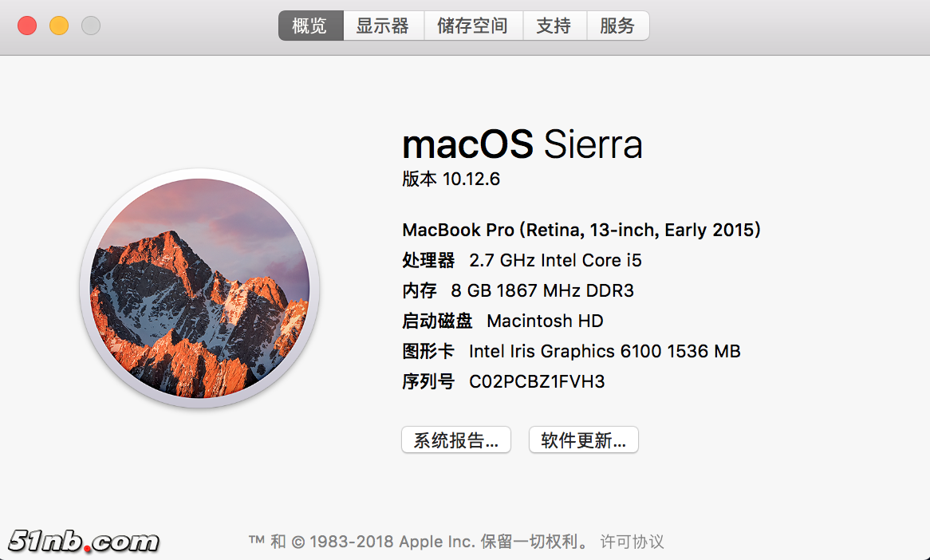Click the macOS Sierra title text
The height and width of the screenshot is (560, 930).
point(522,145)
